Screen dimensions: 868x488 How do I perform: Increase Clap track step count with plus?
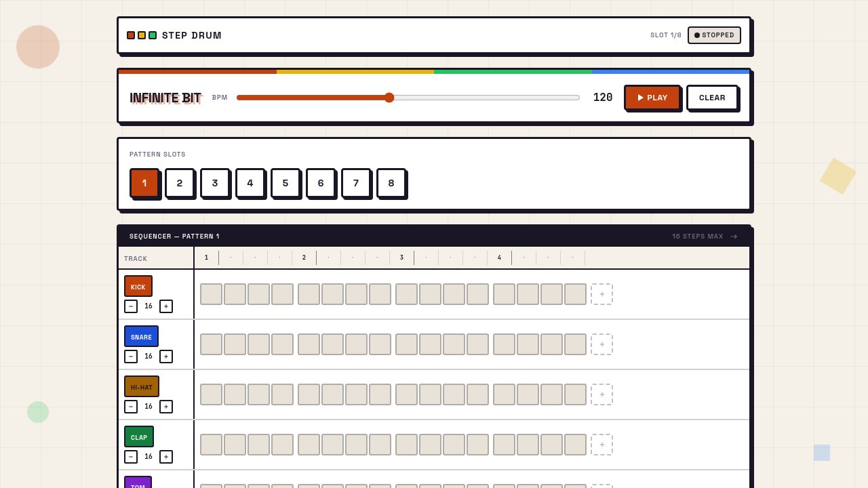166,457
